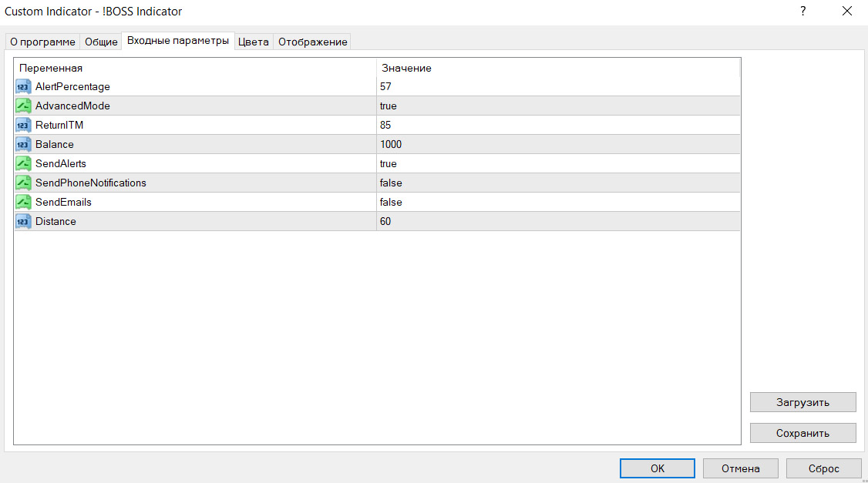Click the integer icon beside AlertPercentage
The height and width of the screenshot is (483, 868).
click(x=23, y=87)
